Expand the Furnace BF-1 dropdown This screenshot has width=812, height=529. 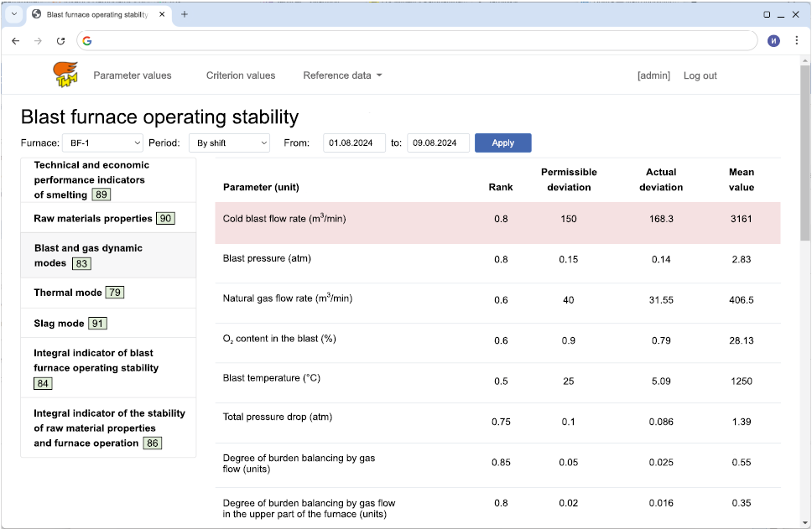pos(102,143)
